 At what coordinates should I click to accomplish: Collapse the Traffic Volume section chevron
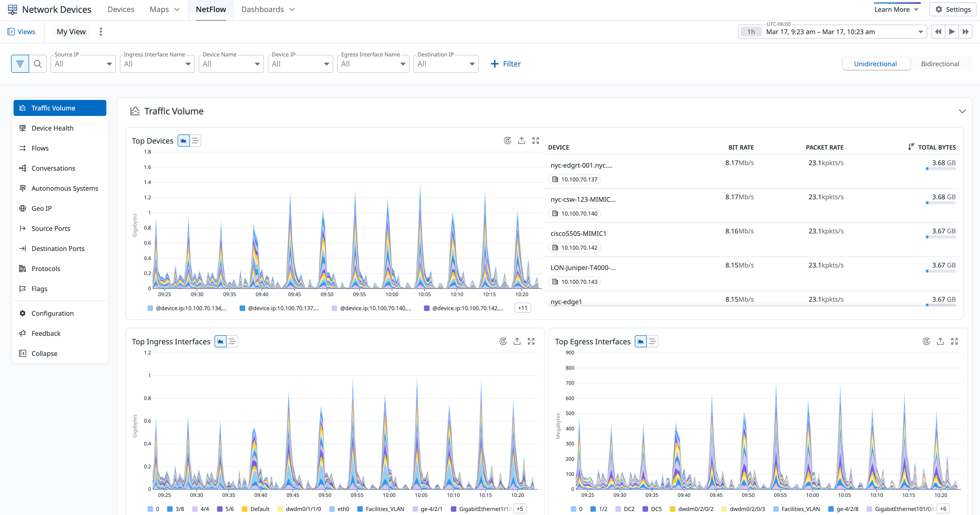pyautogui.click(x=962, y=111)
